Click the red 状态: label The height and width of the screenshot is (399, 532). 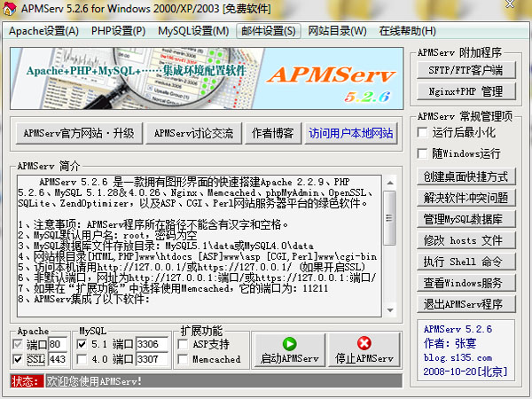coord(27,381)
